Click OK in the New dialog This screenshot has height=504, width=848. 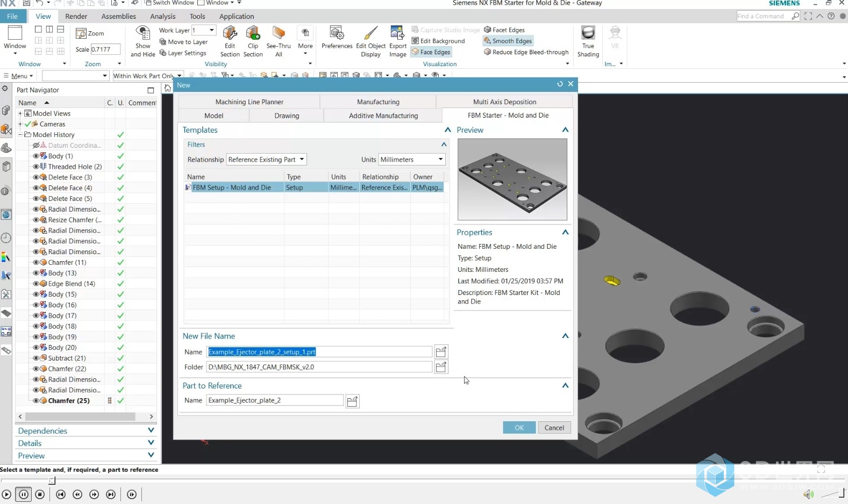tap(519, 428)
